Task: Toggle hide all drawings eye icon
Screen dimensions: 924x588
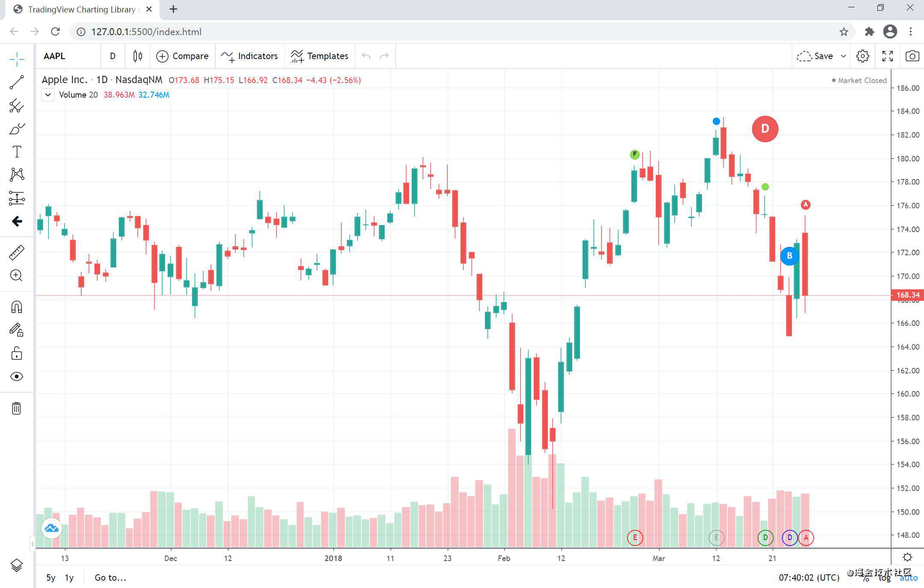Action: coord(17,376)
